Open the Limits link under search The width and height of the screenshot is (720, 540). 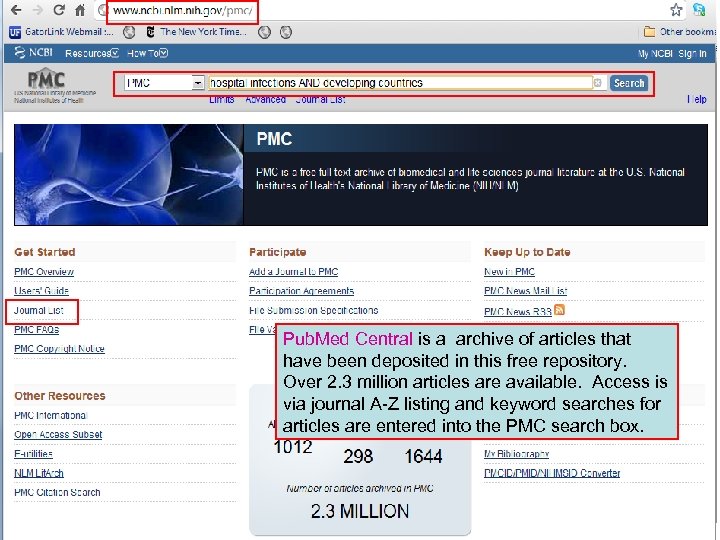click(222, 100)
